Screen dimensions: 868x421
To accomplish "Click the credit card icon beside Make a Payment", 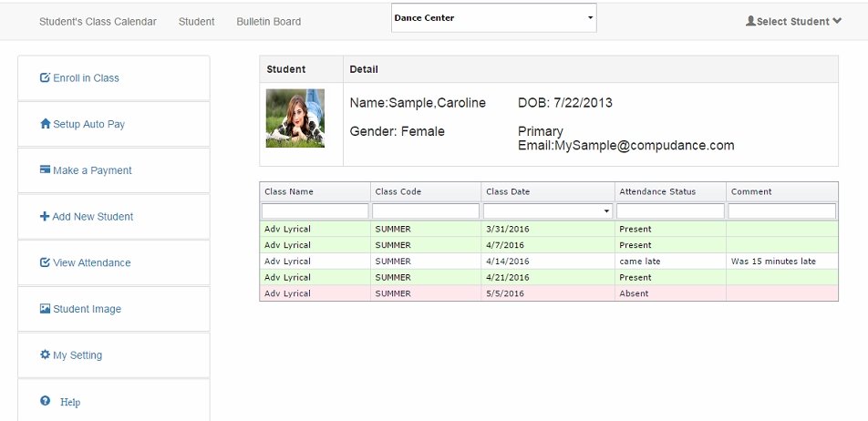I will click(x=46, y=169).
